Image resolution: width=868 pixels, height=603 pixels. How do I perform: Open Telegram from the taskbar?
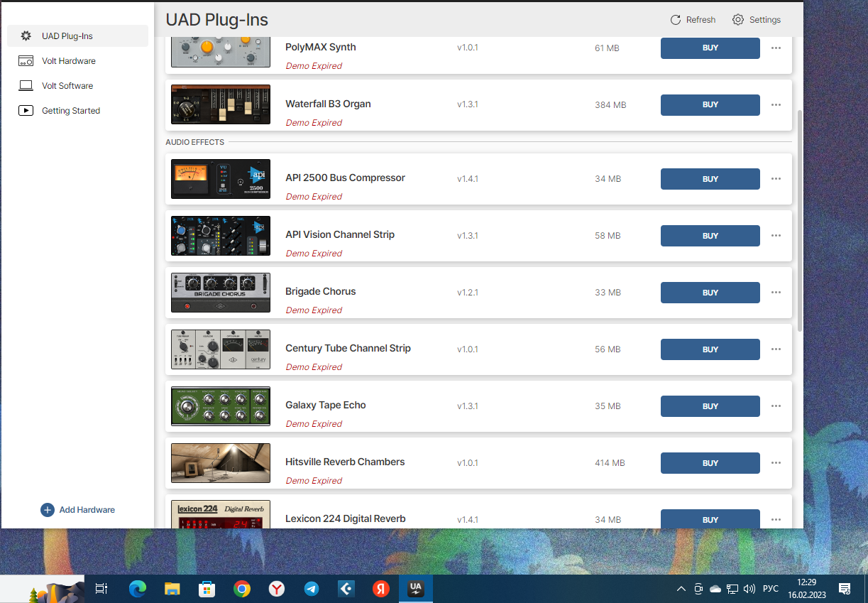point(312,589)
